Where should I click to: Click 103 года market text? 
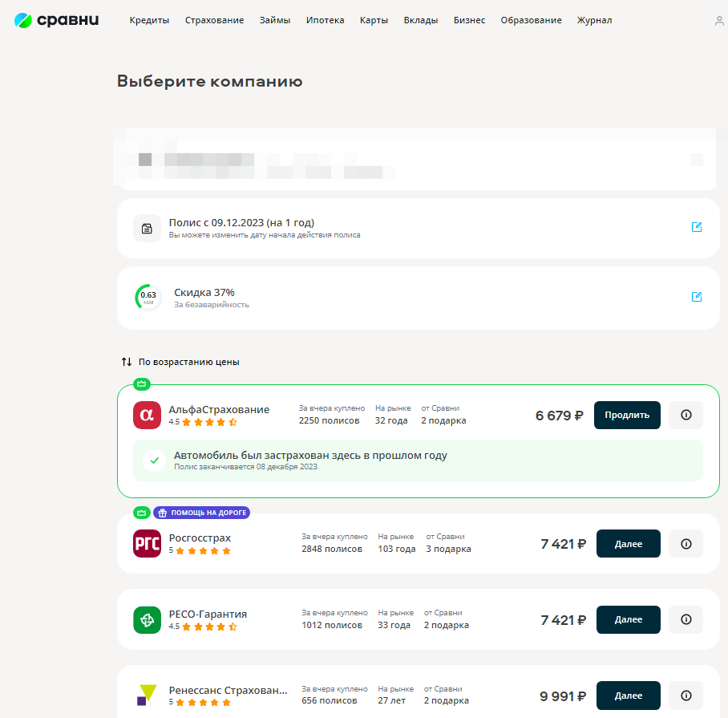397,549
